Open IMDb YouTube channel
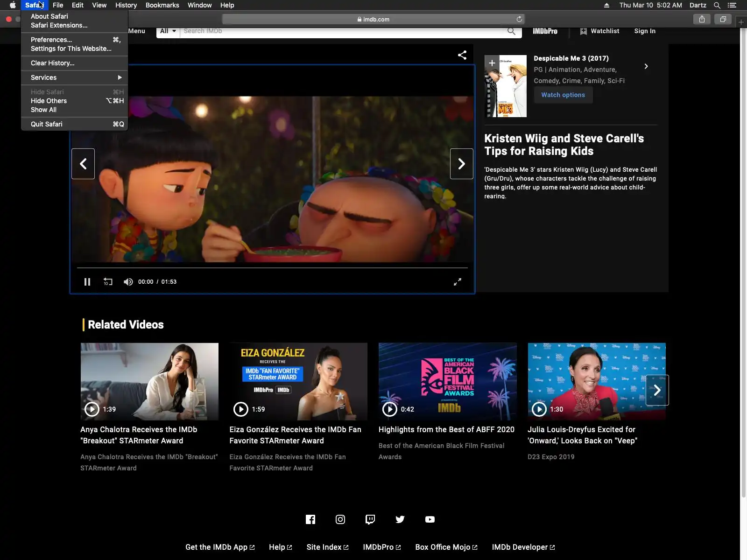Viewport: 747px width, 560px height. (430, 519)
